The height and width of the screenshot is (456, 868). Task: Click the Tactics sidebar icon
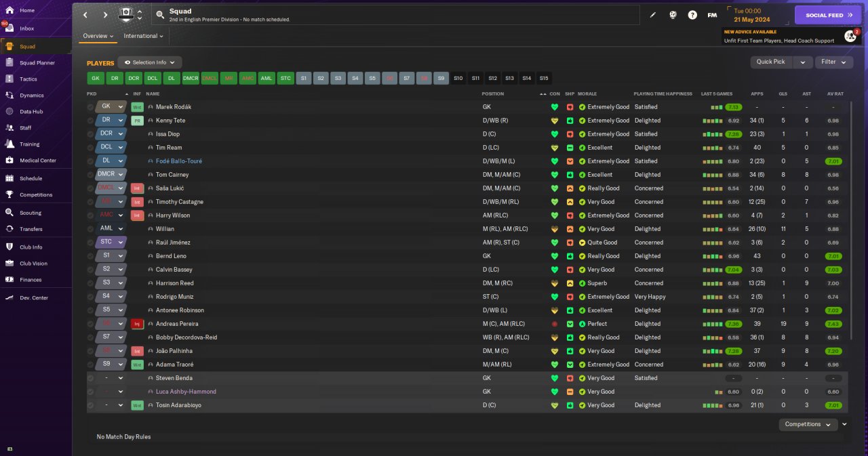(9, 79)
